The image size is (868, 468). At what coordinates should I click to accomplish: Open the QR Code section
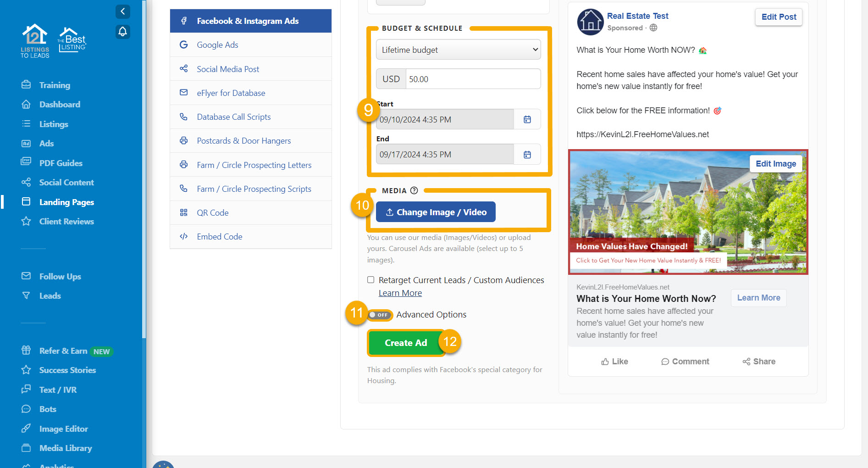point(212,212)
